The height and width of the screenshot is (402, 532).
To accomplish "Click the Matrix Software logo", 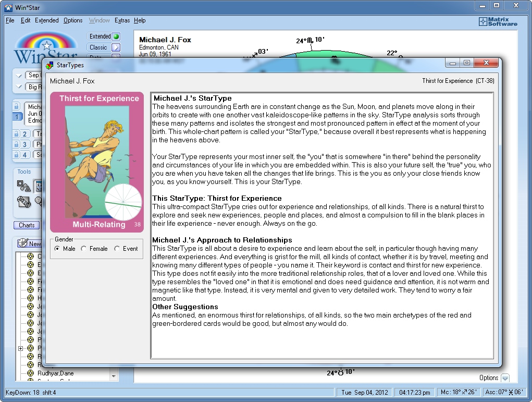I will (498, 21).
